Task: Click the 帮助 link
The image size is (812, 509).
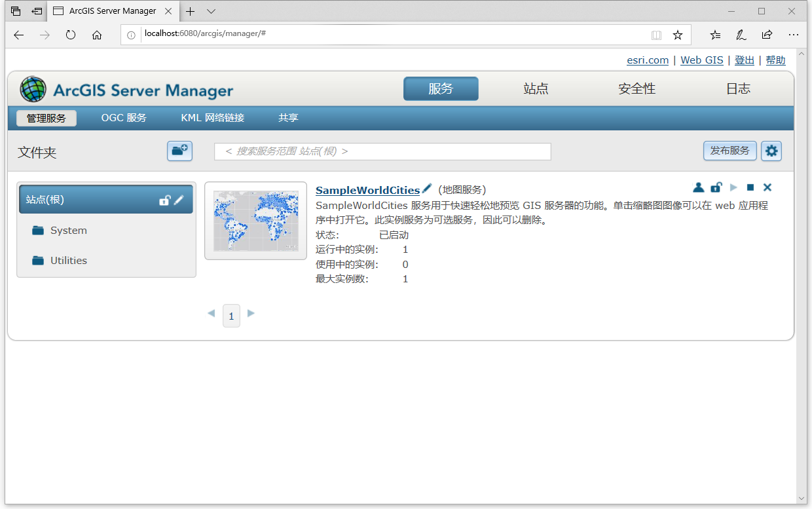Action: [x=775, y=60]
